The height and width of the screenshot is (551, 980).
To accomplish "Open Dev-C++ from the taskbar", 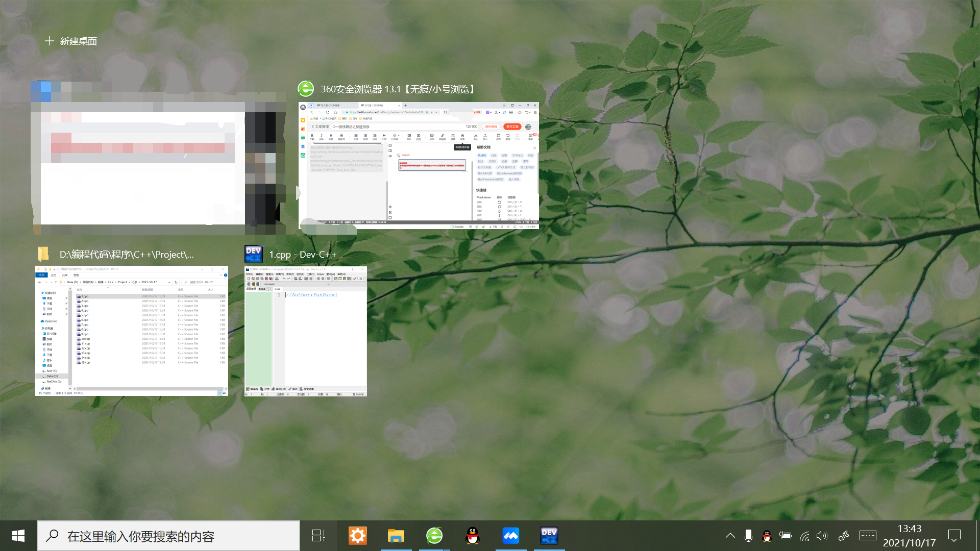I will (x=549, y=536).
